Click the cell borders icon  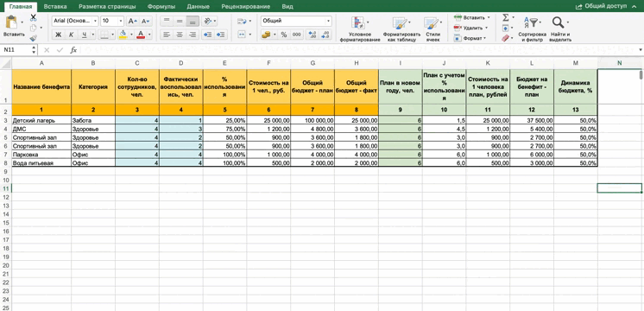pos(104,34)
